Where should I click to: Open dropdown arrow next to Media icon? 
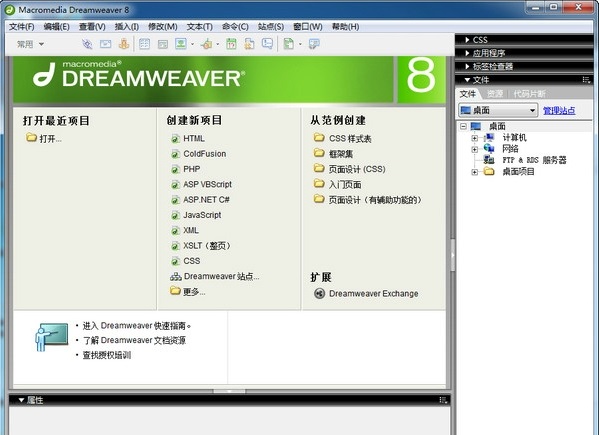(218, 44)
